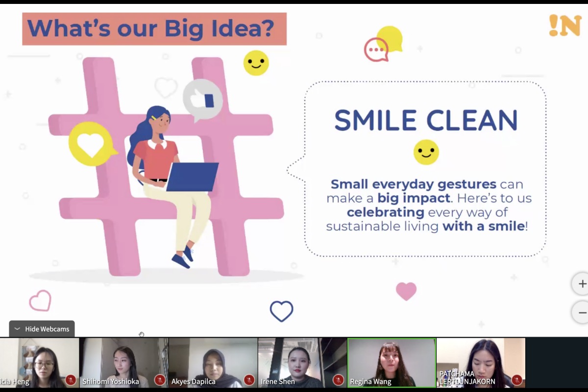The width and height of the screenshot is (588, 392).
Task: Click muted mic icon on Akyes Dapilca's tile
Action: tap(249, 380)
